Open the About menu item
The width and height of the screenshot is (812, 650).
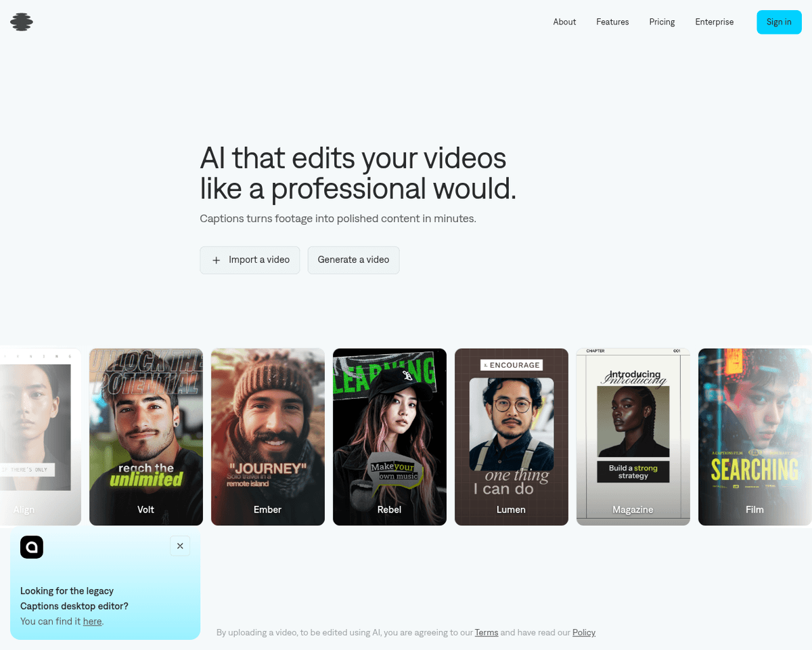[564, 22]
